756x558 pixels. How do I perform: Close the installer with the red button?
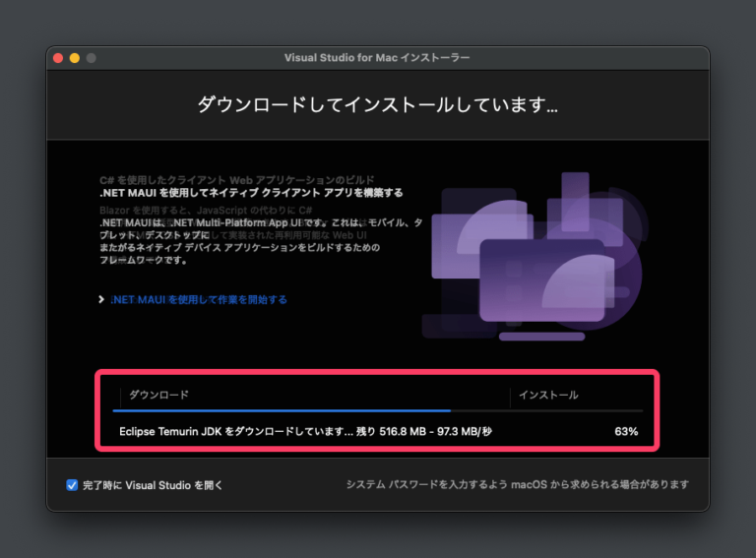[x=58, y=58]
